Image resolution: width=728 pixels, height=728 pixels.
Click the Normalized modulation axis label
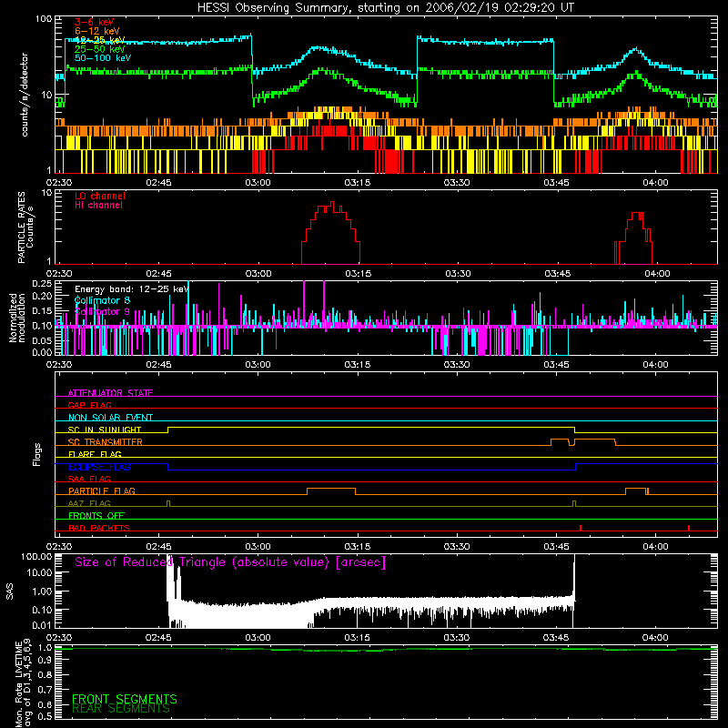[17, 318]
